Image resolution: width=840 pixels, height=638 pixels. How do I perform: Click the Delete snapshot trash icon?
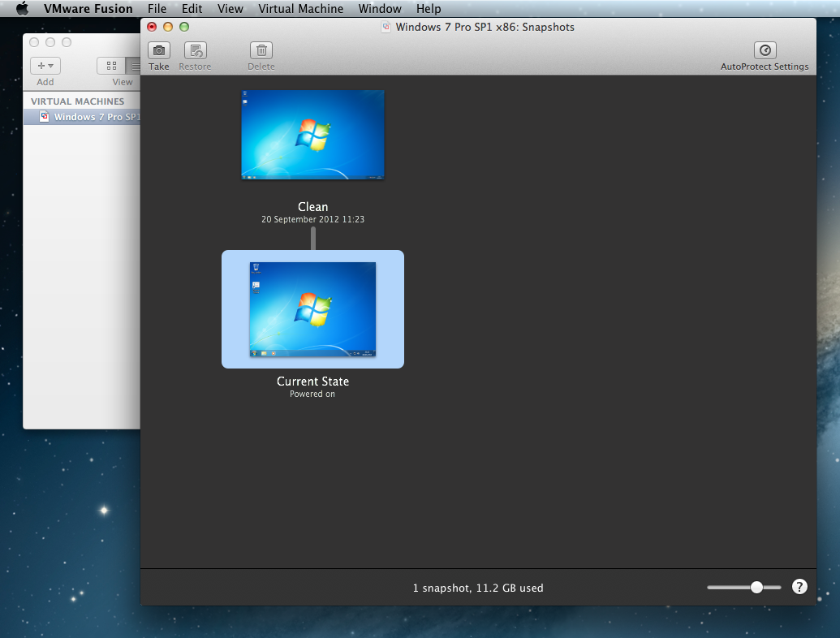261,50
